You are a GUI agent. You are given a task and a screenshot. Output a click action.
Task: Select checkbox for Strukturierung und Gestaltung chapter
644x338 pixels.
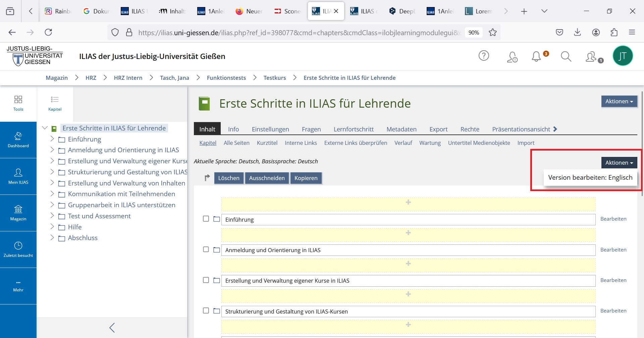tap(206, 311)
